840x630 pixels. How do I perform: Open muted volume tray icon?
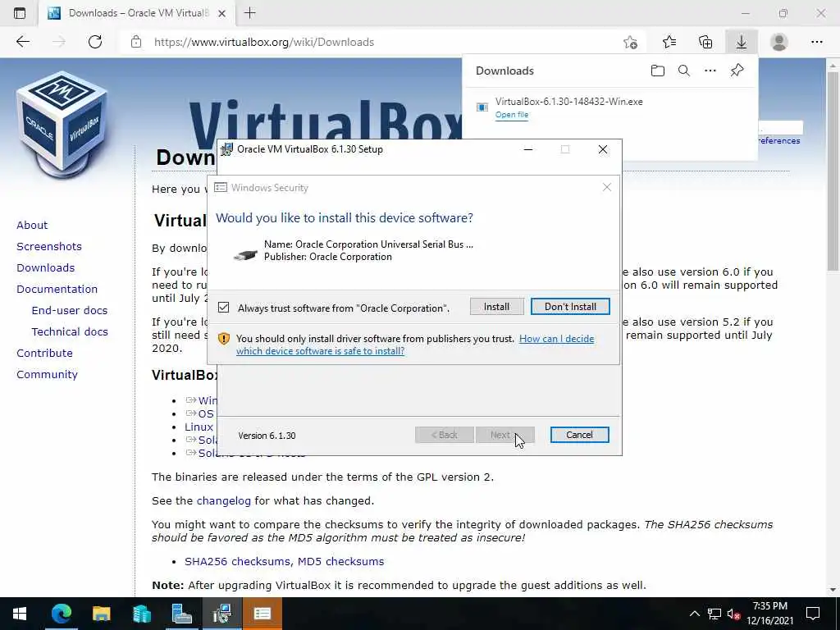click(733, 614)
